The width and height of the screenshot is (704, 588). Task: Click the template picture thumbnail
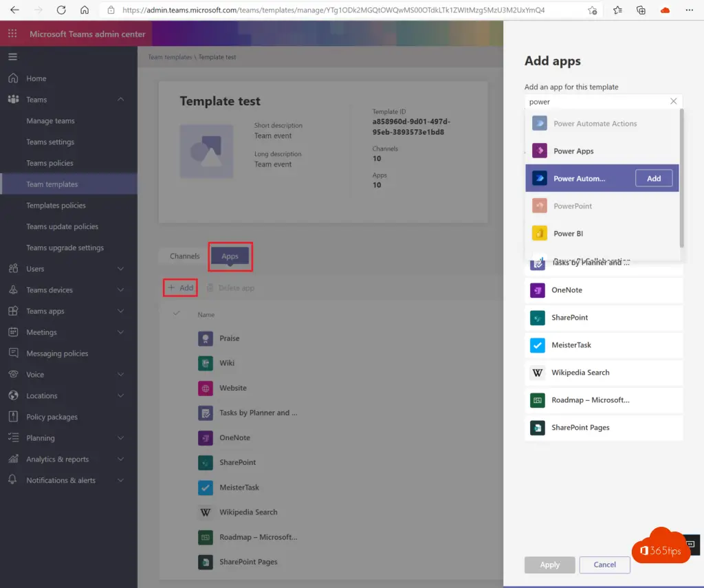pyautogui.click(x=206, y=151)
